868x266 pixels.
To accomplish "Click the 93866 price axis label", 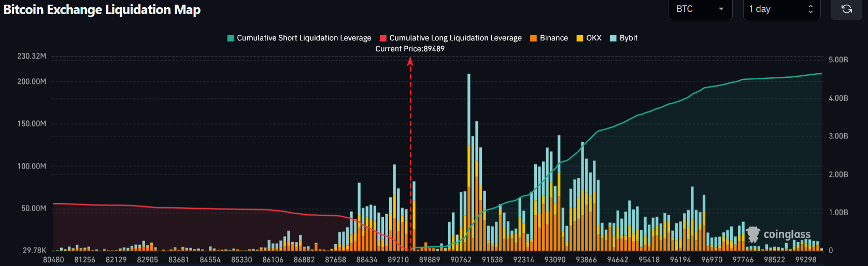I will point(587,259).
